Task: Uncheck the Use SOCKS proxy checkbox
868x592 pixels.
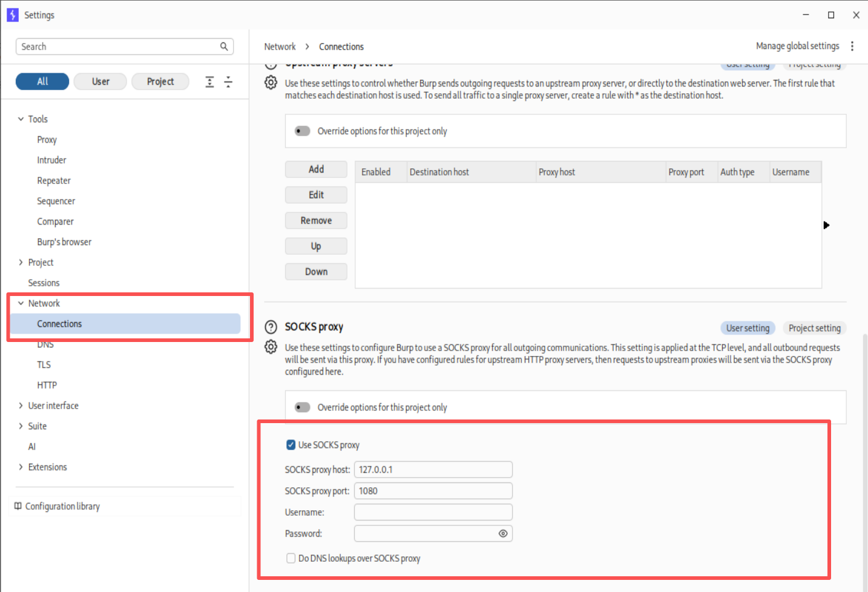Action: (x=291, y=445)
